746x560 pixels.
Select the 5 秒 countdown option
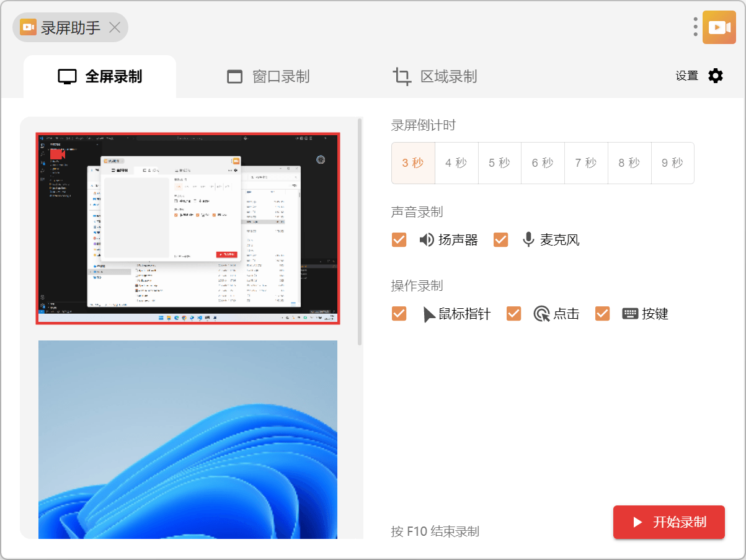pyautogui.click(x=500, y=163)
